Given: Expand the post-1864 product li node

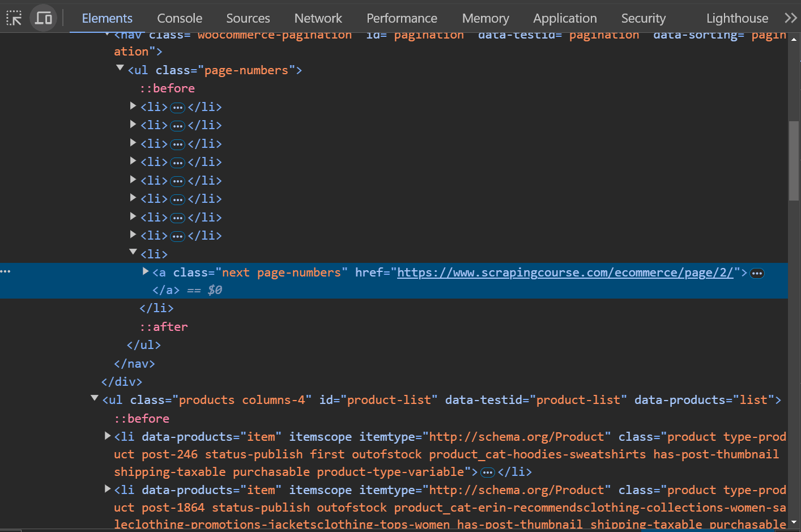Looking at the screenshot, I should pyautogui.click(x=108, y=489).
